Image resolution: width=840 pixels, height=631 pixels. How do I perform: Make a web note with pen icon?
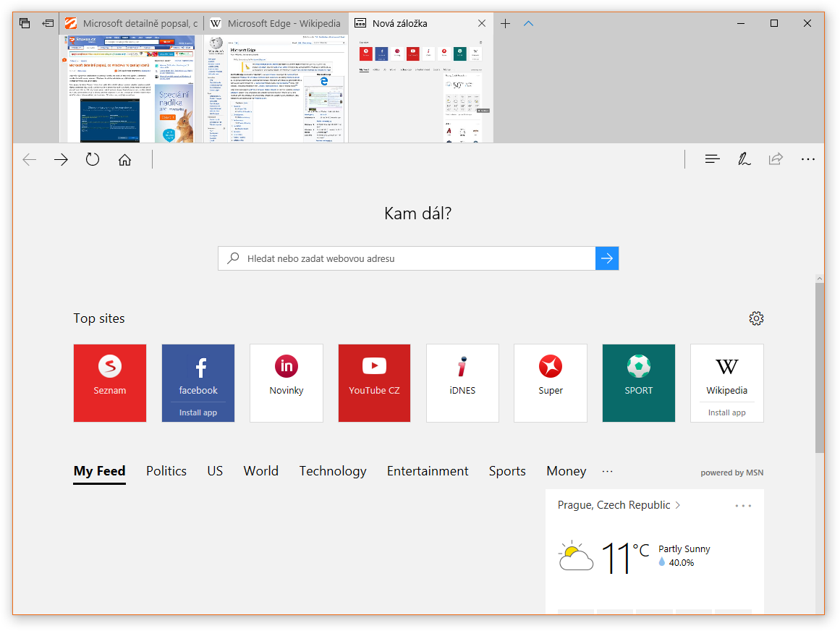744,159
